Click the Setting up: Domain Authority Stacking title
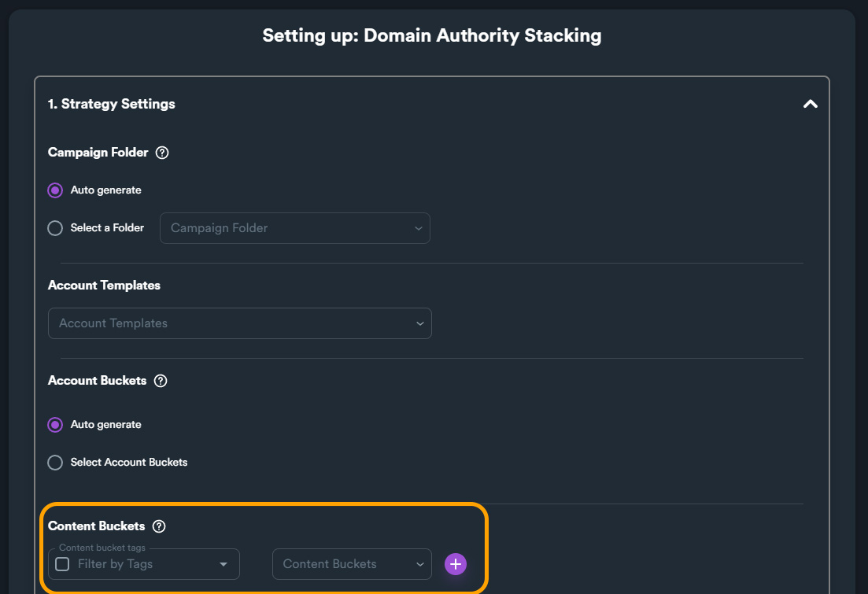 click(x=432, y=35)
